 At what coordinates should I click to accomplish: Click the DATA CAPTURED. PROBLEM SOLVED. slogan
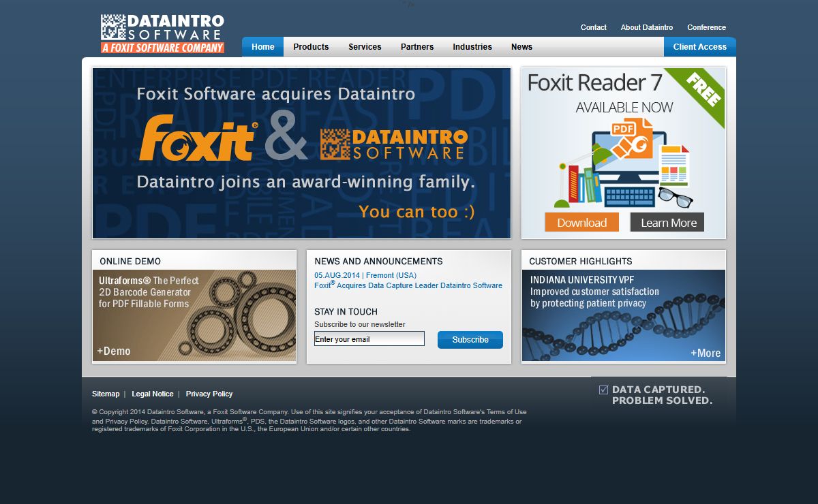(662, 395)
